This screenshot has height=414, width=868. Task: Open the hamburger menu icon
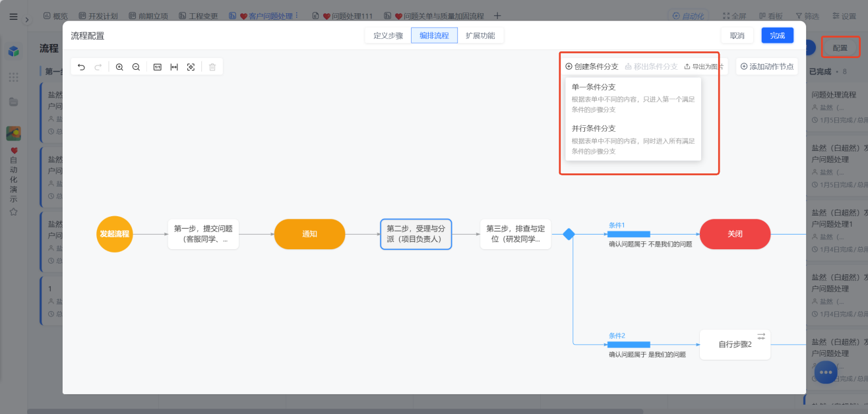pos(13,16)
